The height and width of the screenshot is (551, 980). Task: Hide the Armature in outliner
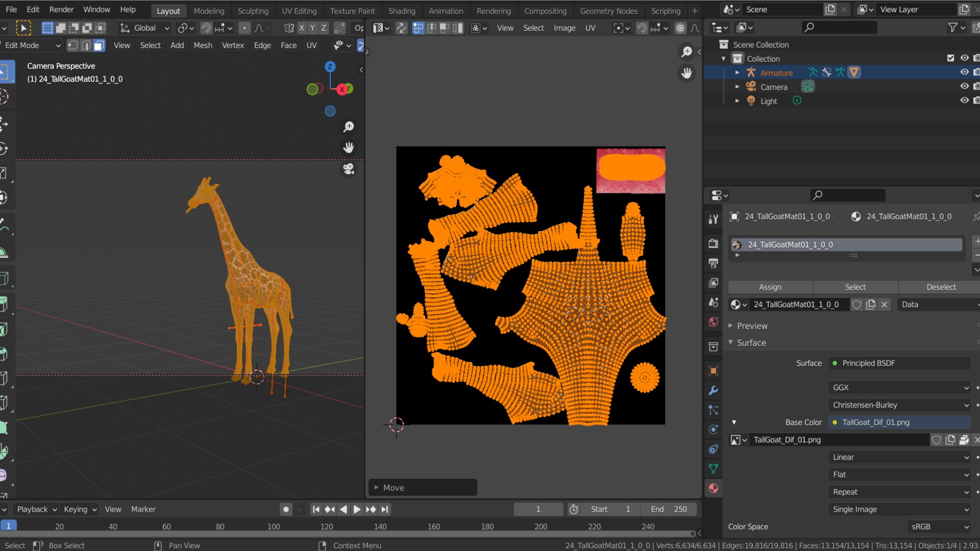tap(964, 72)
